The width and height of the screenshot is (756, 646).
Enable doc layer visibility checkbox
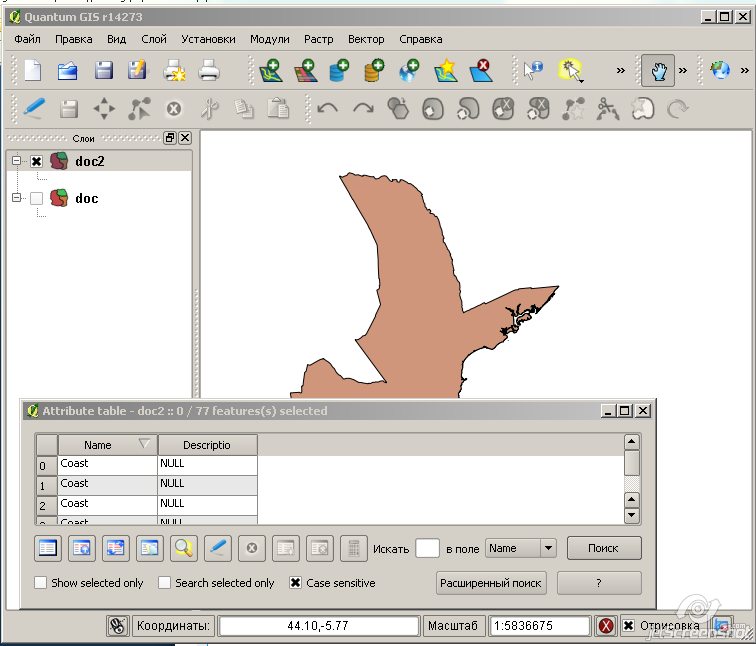pos(37,198)
